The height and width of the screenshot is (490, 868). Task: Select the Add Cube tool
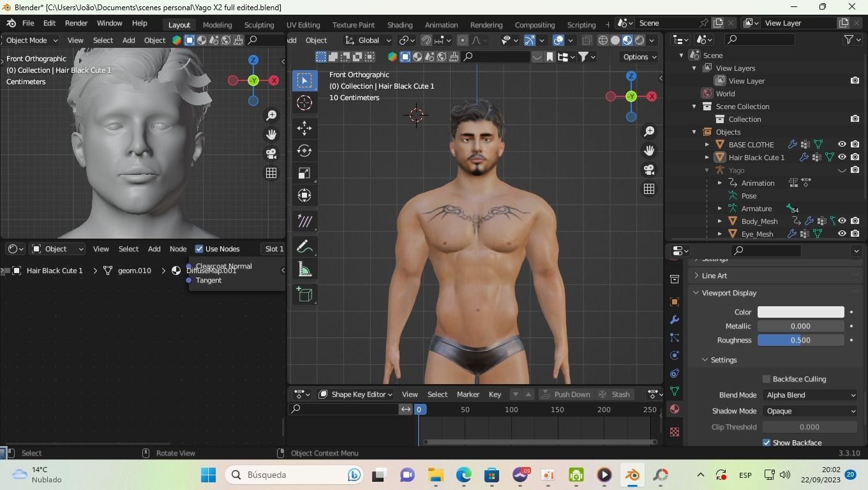304,294
